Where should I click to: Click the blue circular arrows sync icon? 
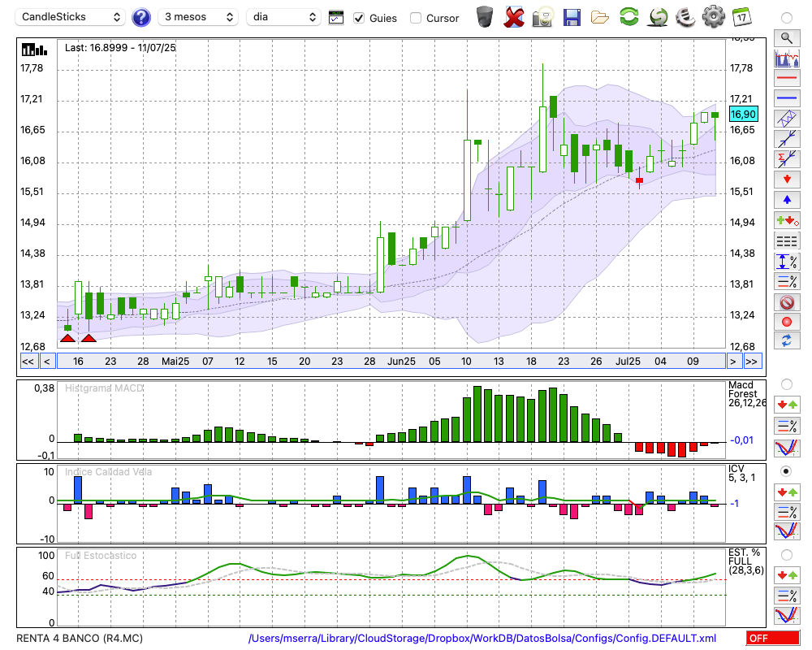point(787,340)
